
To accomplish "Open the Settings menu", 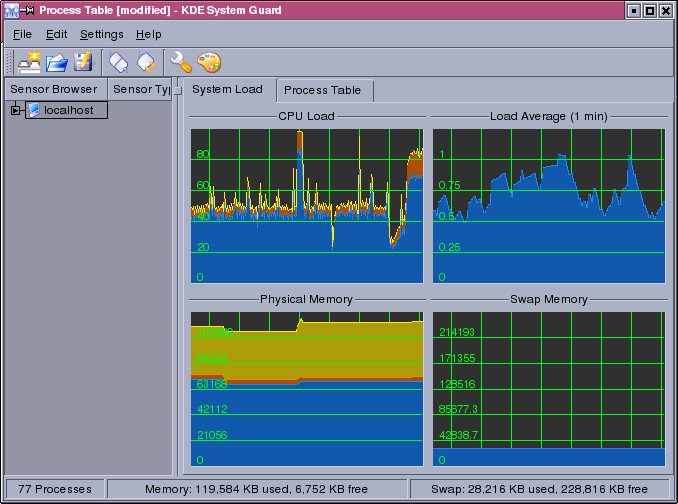I will (x=101, y=34).
